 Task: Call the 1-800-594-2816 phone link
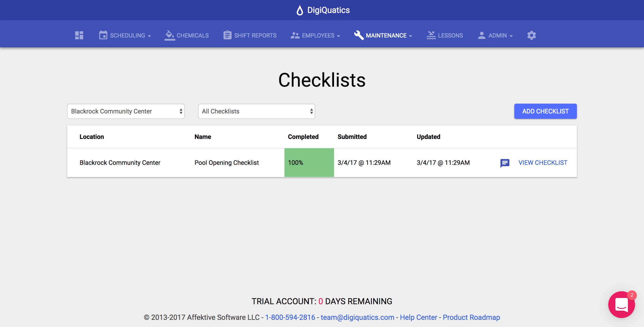pyautogui.click(x=290, y=317)
